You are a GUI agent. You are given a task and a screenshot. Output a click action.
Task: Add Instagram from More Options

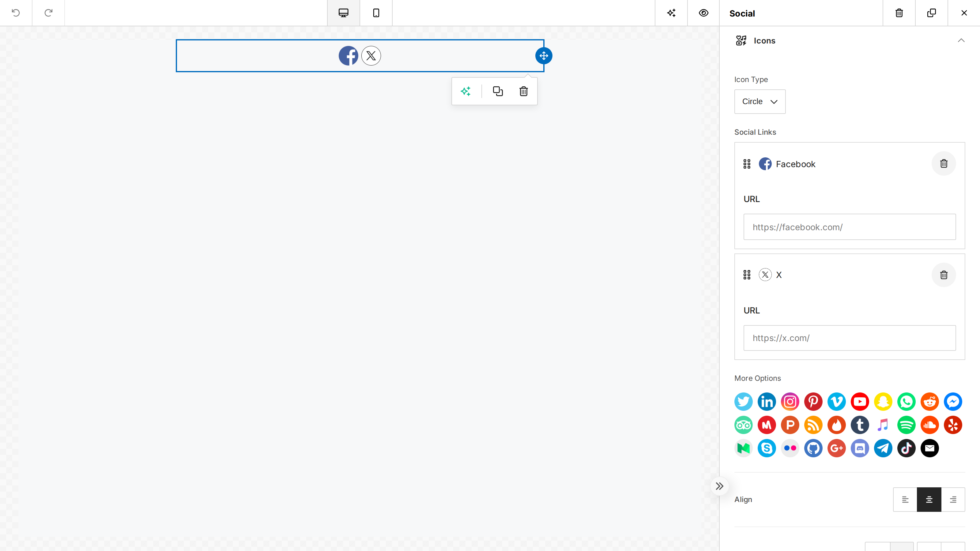pyautogui.click(x=790, y=402)
